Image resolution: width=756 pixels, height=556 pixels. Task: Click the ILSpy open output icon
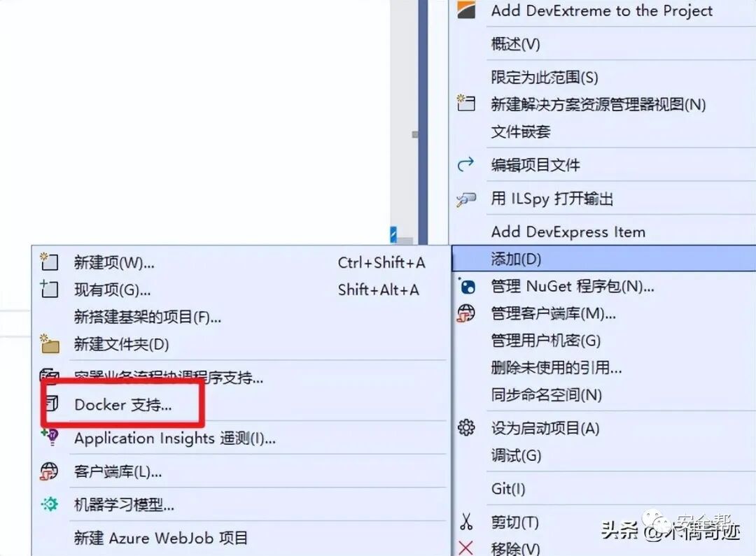466,199
